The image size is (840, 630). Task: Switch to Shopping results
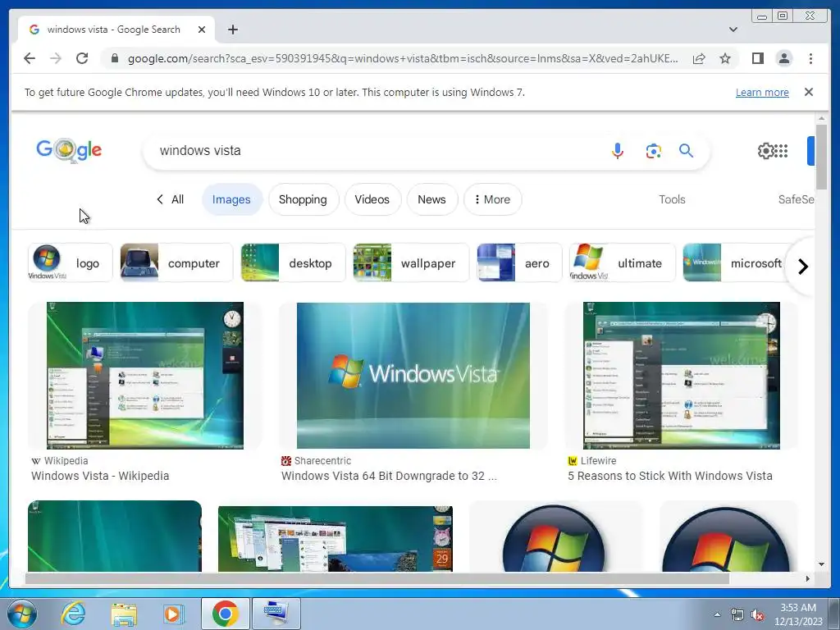(303, 199)
